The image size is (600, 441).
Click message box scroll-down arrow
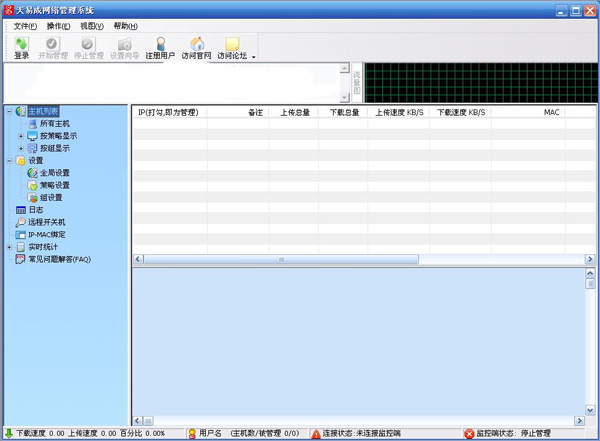(x=344, y=97)
